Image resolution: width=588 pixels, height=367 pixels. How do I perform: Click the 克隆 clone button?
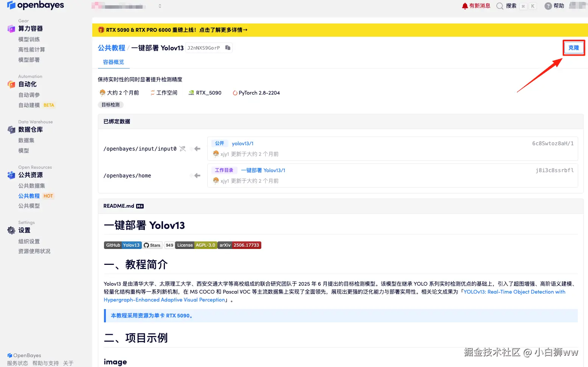pyautogui.click(x=574, y=48)
